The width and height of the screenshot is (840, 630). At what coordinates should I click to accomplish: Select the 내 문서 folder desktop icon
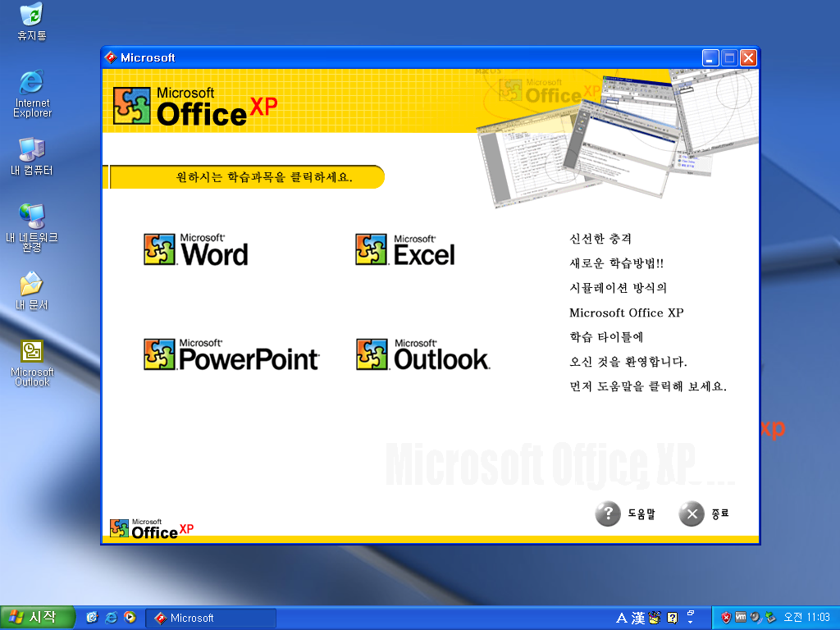point(32,291)
